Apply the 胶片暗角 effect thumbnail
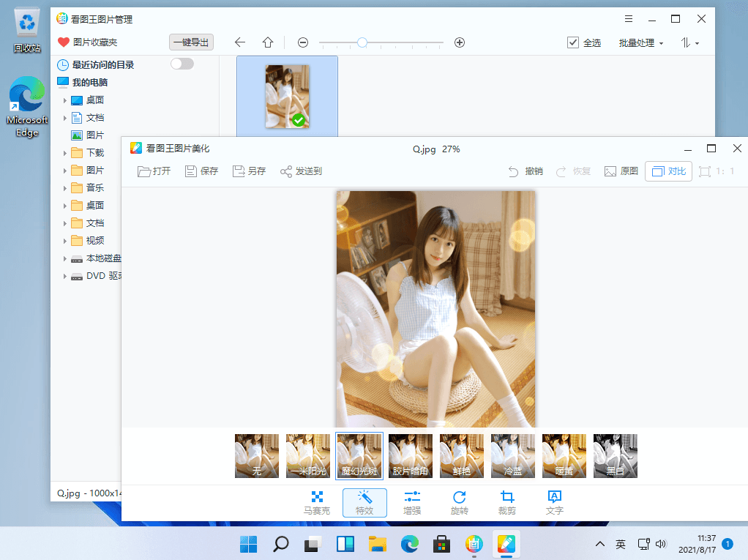Viewport: 748px width, 560px height. (x=411, y=456)
